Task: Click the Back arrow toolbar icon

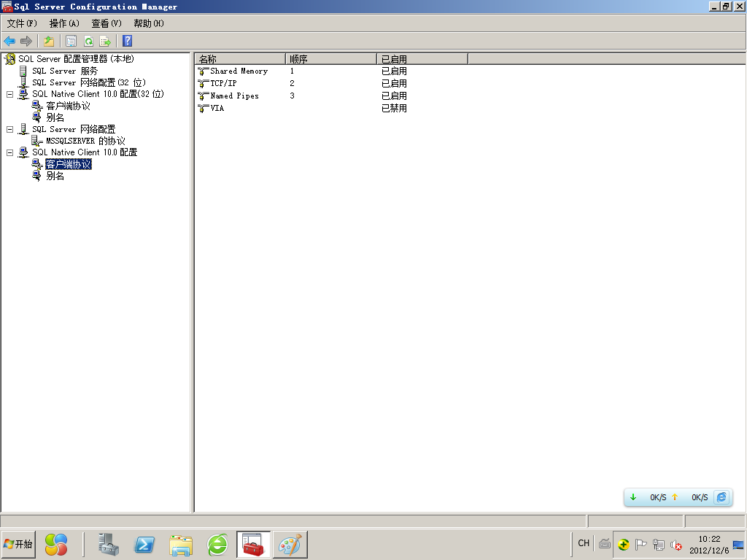Action: click(x=9, y=42)
